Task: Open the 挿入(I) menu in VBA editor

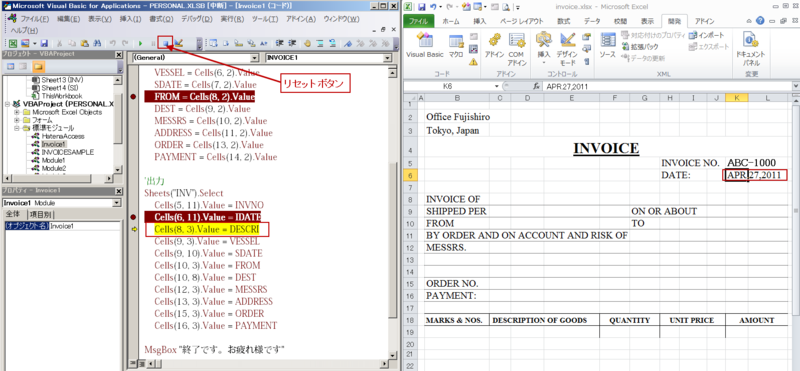Action: point(130,19)
